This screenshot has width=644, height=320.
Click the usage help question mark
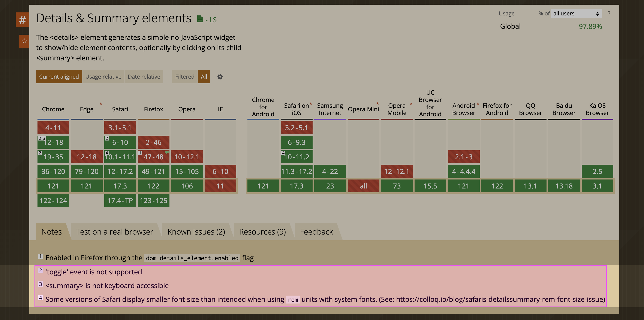(609, 13)
